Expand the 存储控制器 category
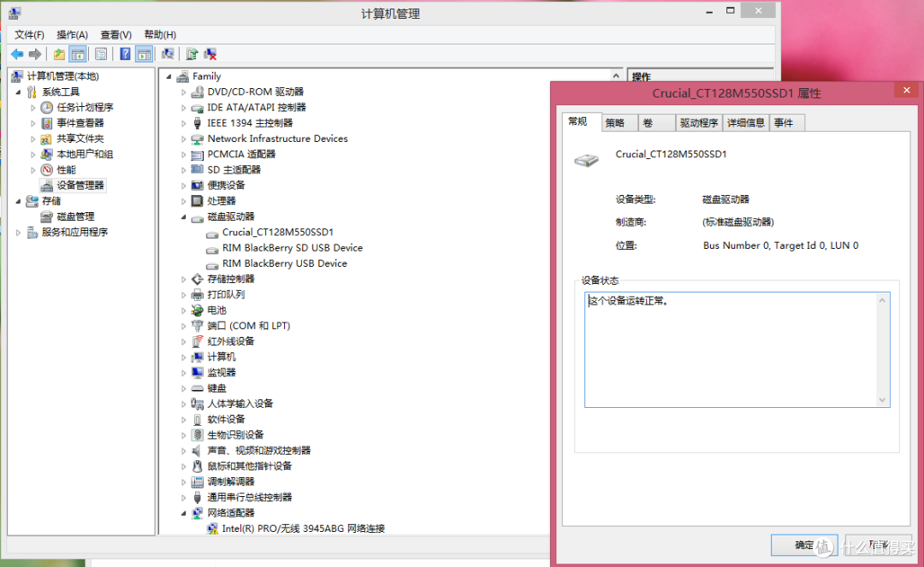Image resolution: width=924 pixels, height=567 pixels. pos(183,279)
